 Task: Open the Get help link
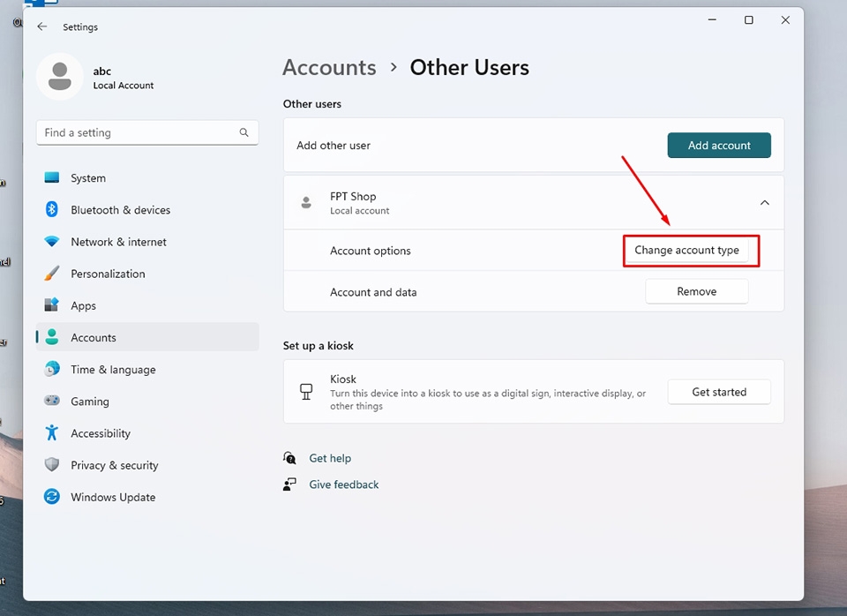[330, 458]
